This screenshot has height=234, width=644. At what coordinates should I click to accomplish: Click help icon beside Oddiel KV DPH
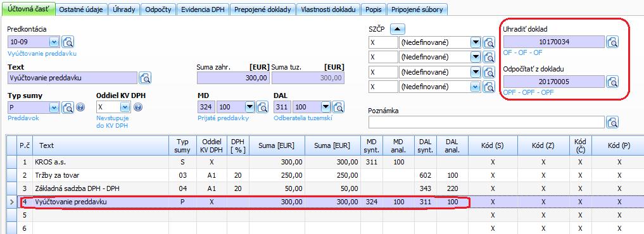(138, 108)
